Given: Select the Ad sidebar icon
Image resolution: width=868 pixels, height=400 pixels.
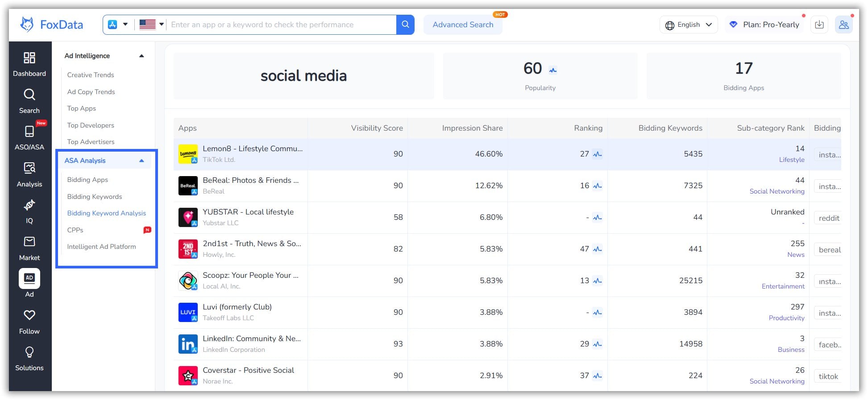Looking at the screenshot, I should click(29, 279).
